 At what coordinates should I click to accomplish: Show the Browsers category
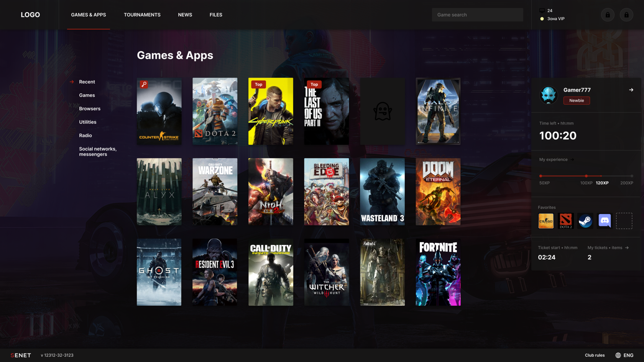(x=90, y=109)
